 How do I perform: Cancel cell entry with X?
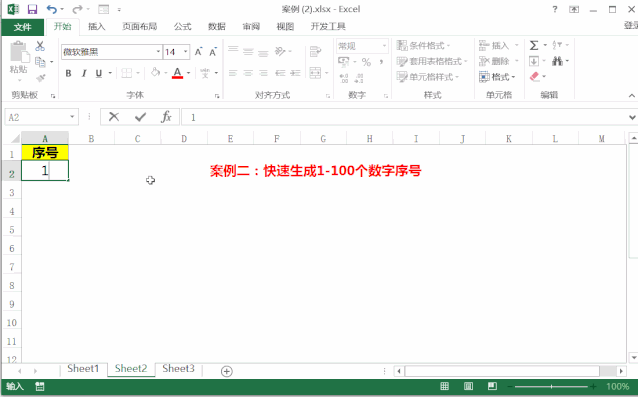click(114, 117)
